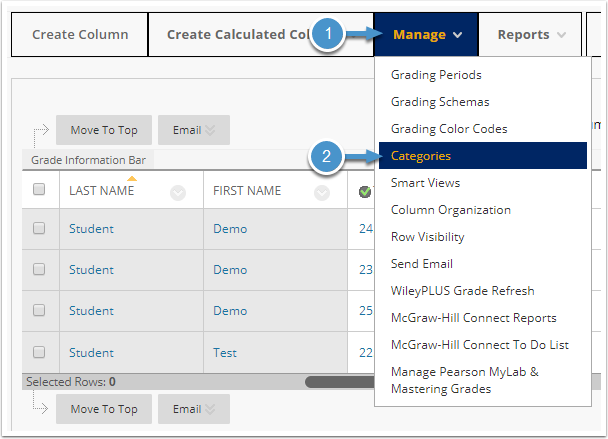
Task: Open Student link in row with 25
Action: (92, 311)
